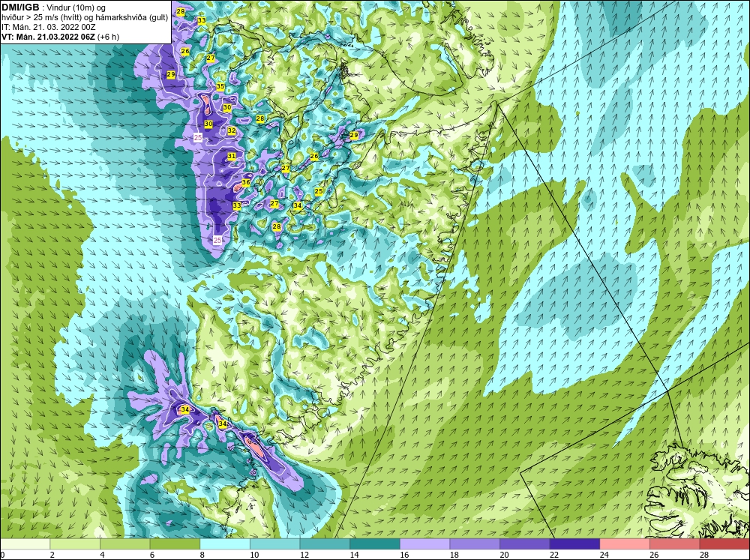Click the color scale tick label 16
The width and height of the screenshot is (750, 560).
click(404, 555)
